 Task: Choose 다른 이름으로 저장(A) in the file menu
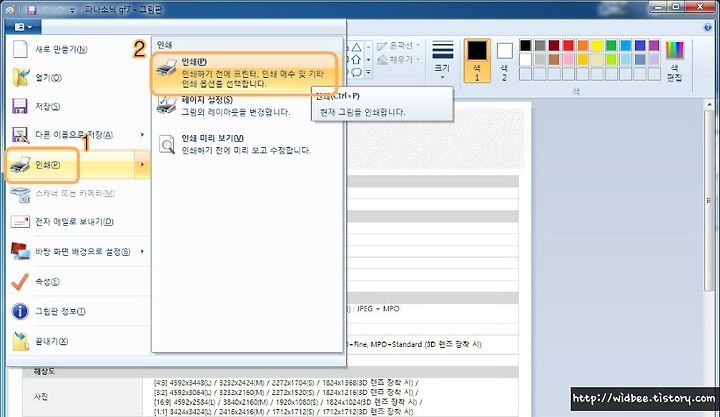[71, 135]
